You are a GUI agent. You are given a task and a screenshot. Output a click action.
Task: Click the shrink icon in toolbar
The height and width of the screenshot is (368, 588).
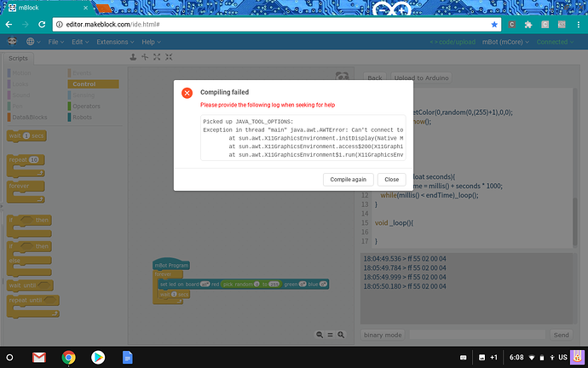pyautogui.click(x=169, y=57)
